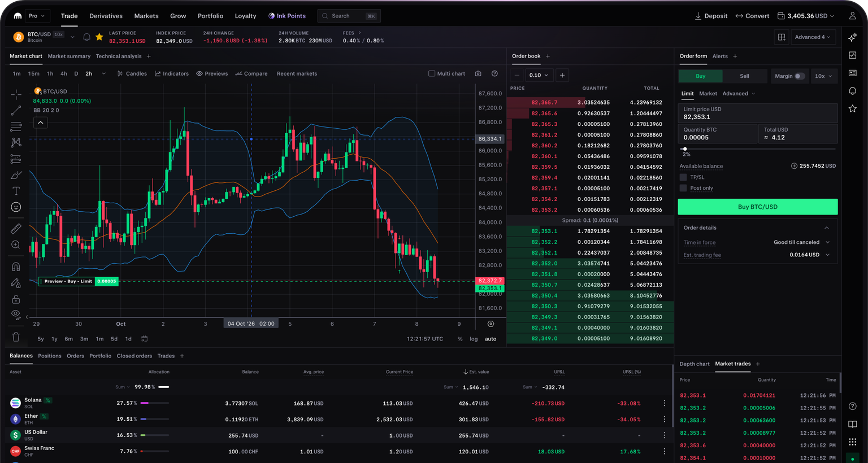
Task: Open the Deposit link
Action: [711, 16]
